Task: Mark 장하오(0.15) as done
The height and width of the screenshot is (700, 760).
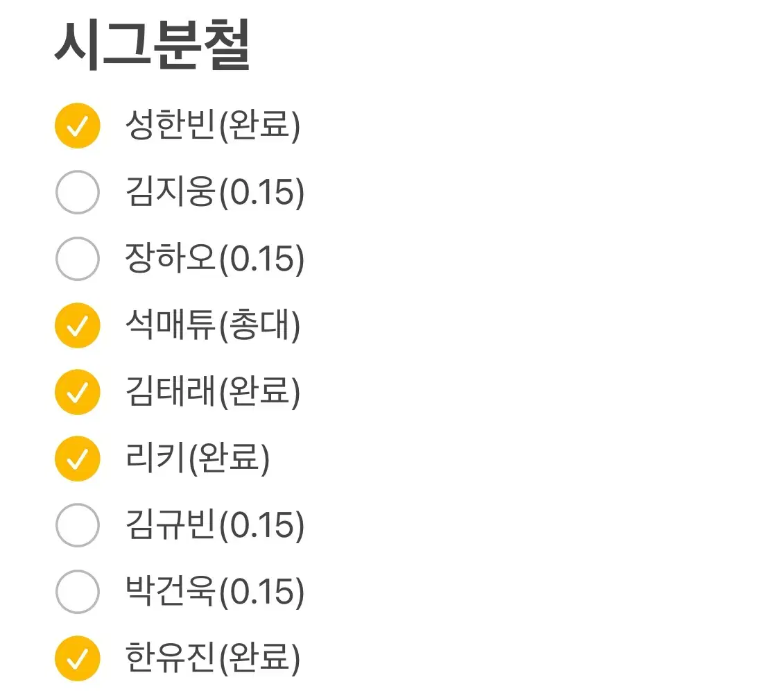Action: pyautogui.click(x=78, y=258)
